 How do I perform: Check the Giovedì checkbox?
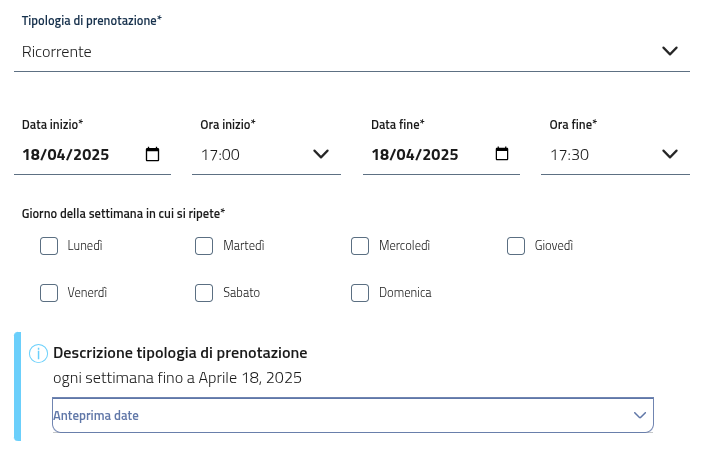pyautogui.click(x=516, y=246)
